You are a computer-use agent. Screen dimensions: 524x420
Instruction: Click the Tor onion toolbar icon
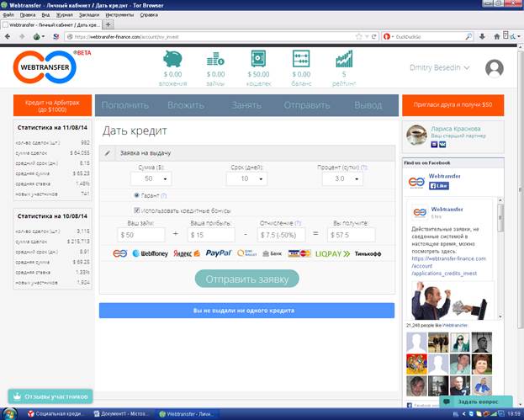[37, 36]
